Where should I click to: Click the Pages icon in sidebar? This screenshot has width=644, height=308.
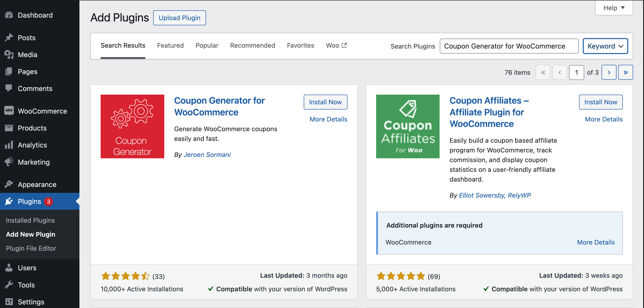9,72
